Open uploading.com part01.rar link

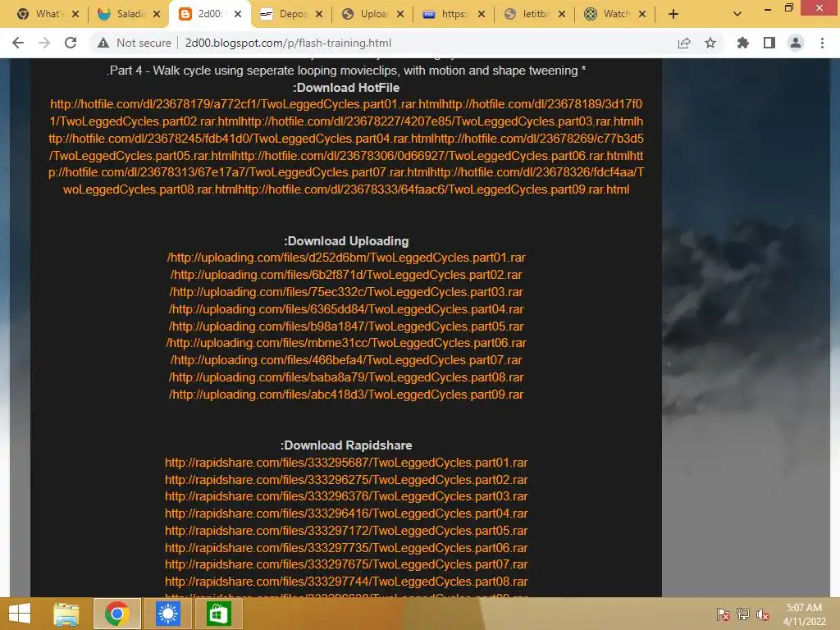[346, 258]
